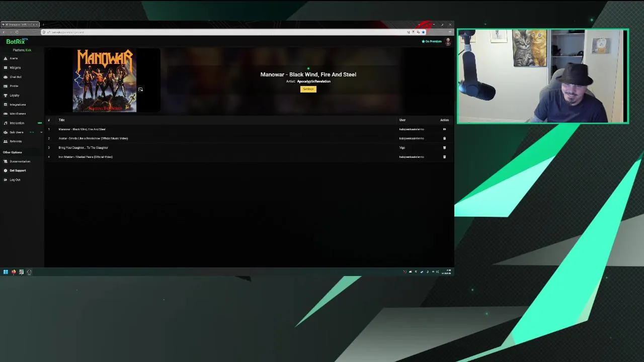The width and height of the screenshot is (644, 362).
Task: Open the red taskbar app beside Start
Action: [14, 272]
